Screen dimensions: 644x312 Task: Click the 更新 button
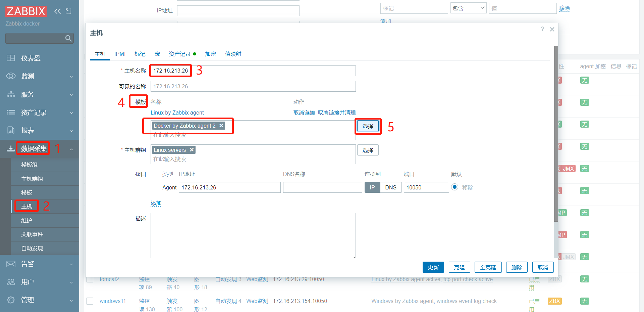pyautogui.click(x=433, y=267)
